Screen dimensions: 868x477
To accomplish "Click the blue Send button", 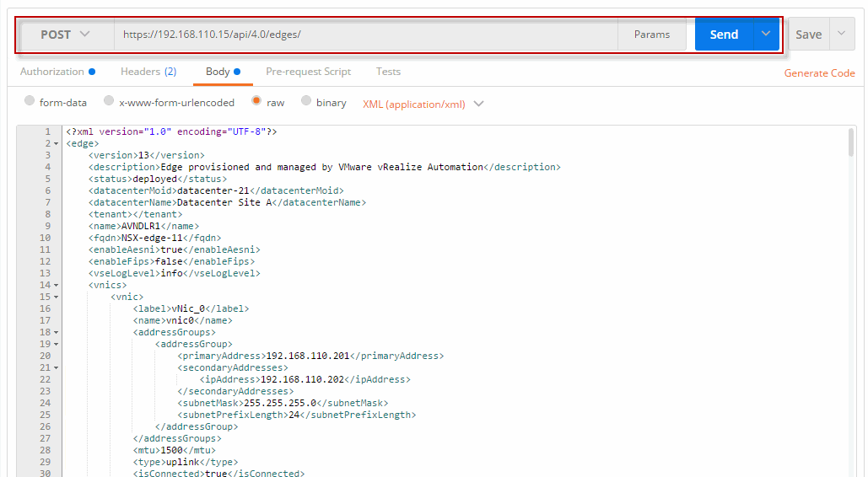I will [x=724, y=35].
